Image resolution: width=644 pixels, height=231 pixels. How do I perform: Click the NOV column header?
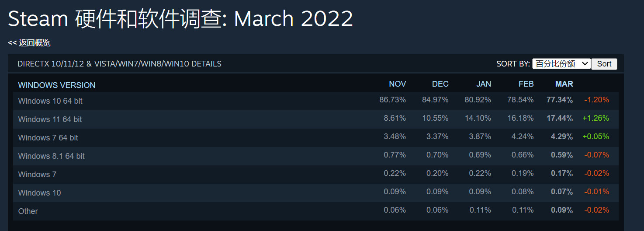[x=398, y=84]
